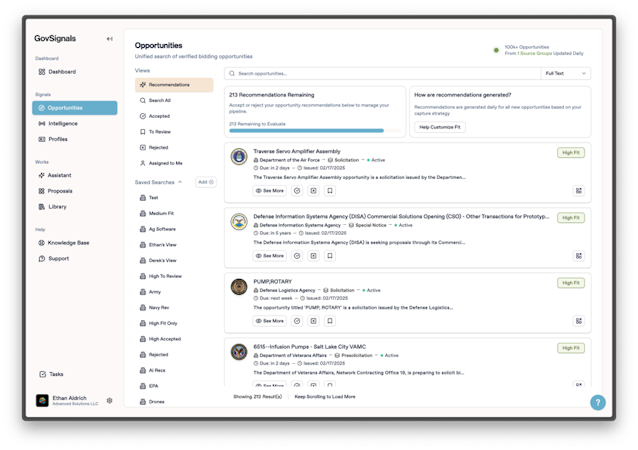Open 6515--Infusion Pumps opportunity title
This screenshot has height=450, width=638.
pos(309,347)
